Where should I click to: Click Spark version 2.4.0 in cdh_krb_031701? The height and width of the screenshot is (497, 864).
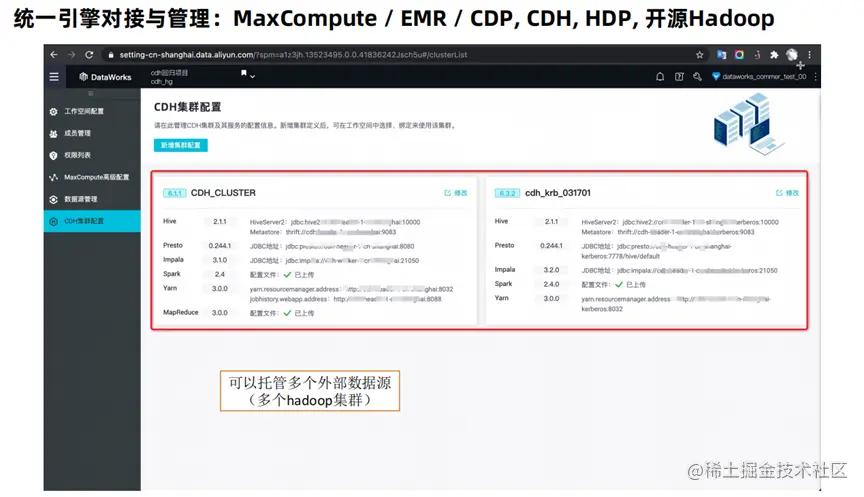click(x=552, y=284)
